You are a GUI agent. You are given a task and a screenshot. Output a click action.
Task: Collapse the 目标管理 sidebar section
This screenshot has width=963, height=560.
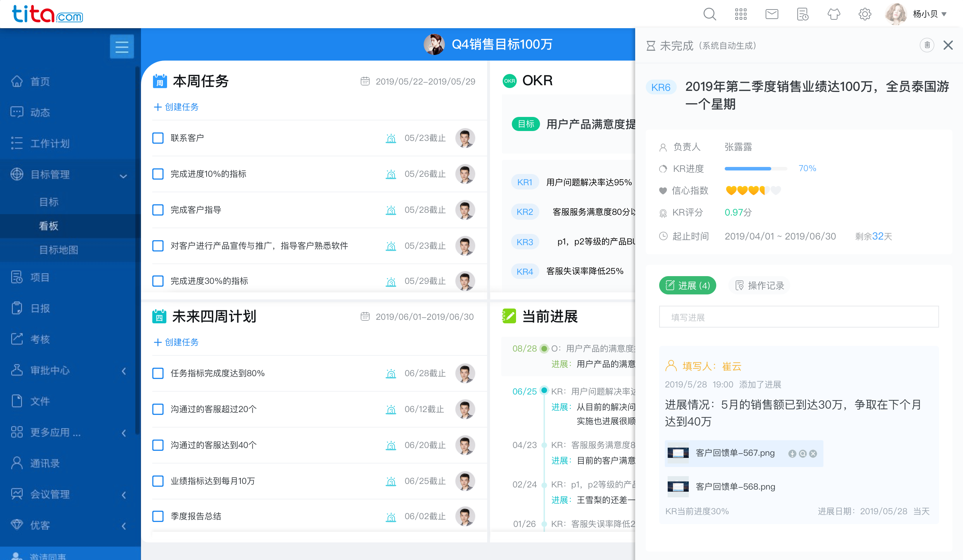coord(123,176)
